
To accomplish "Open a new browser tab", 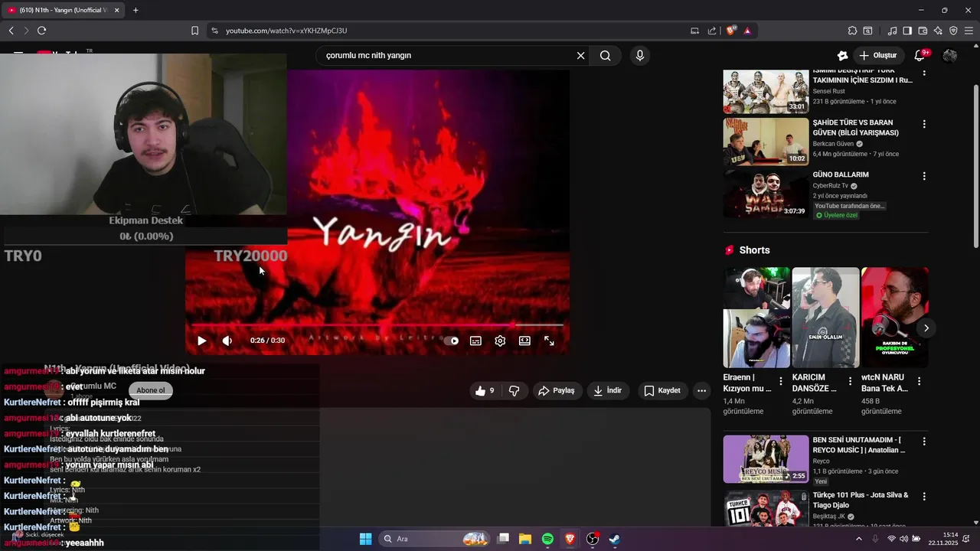I will [x=136, y=10].
